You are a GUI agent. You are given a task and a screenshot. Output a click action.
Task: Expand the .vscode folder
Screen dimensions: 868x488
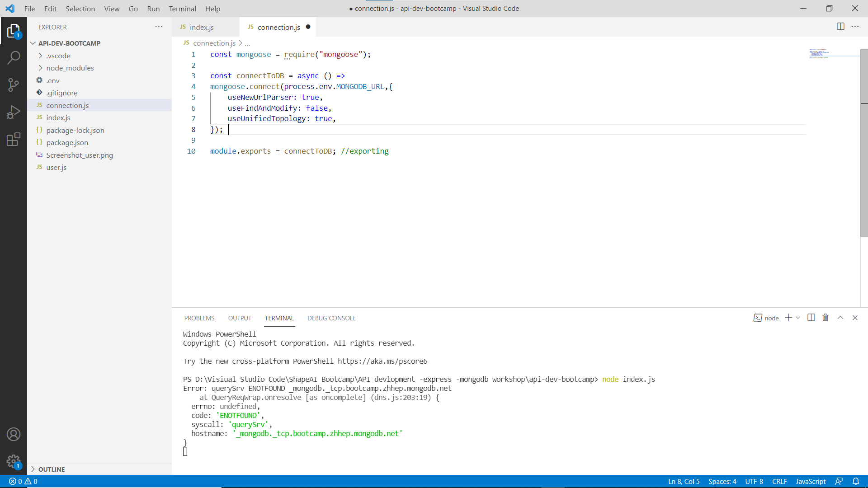tap(58, 56)
